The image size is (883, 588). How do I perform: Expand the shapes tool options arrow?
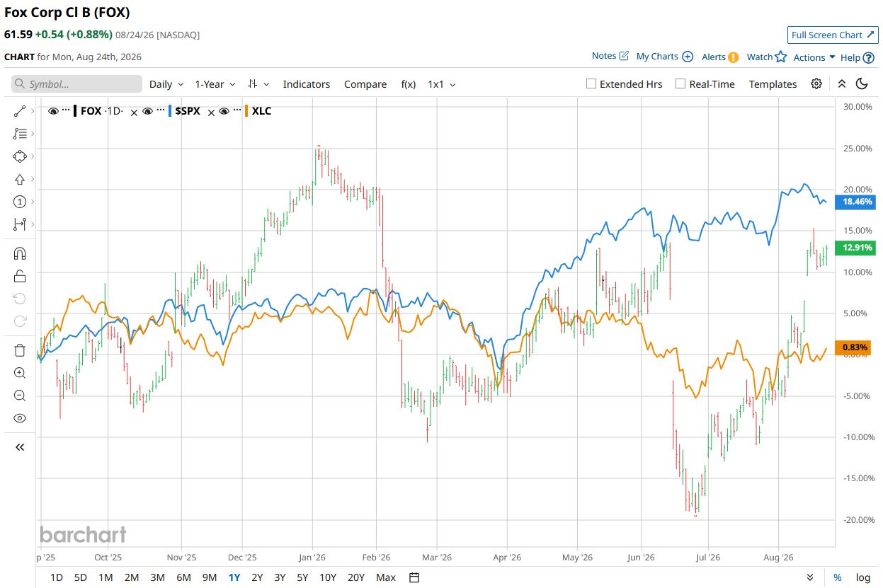(33, 156)
